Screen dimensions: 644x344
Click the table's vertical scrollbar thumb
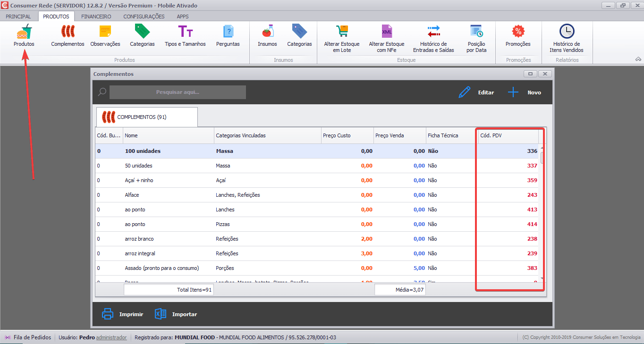click(542, 158)
